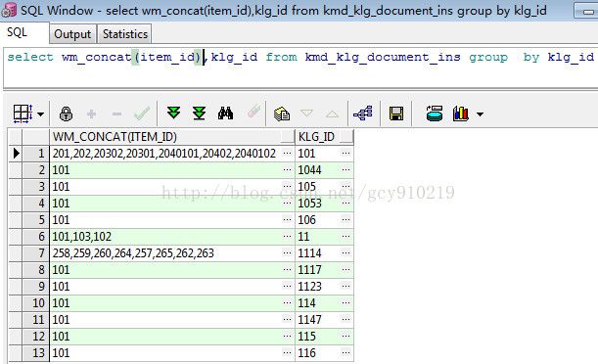Viewport: 598px width, 364px height.
Task: Click the delete record minus icon
Action: (116, 114)
